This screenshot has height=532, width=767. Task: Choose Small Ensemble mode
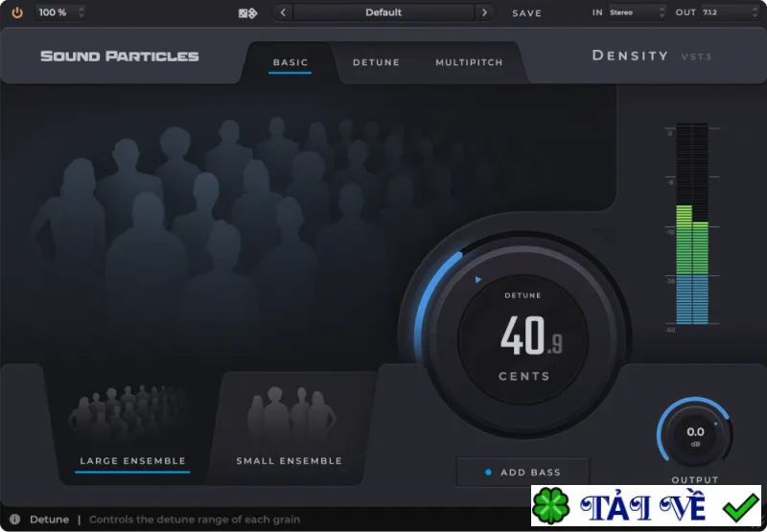(x=290, y=461)
